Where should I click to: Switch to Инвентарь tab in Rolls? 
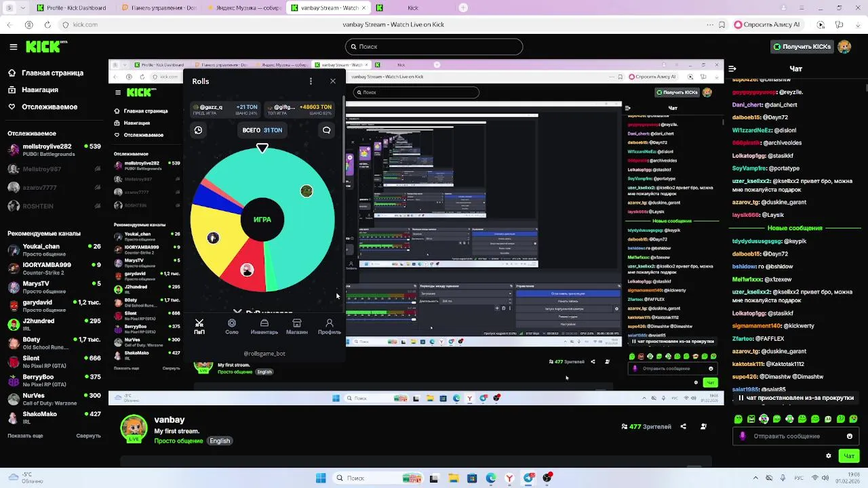point(264,327)
